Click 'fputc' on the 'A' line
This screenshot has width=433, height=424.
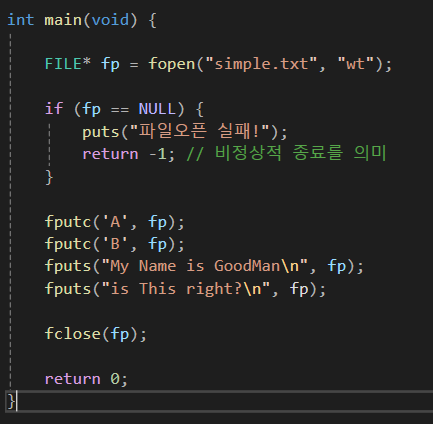pyautogui.click(x=68, y=222)
